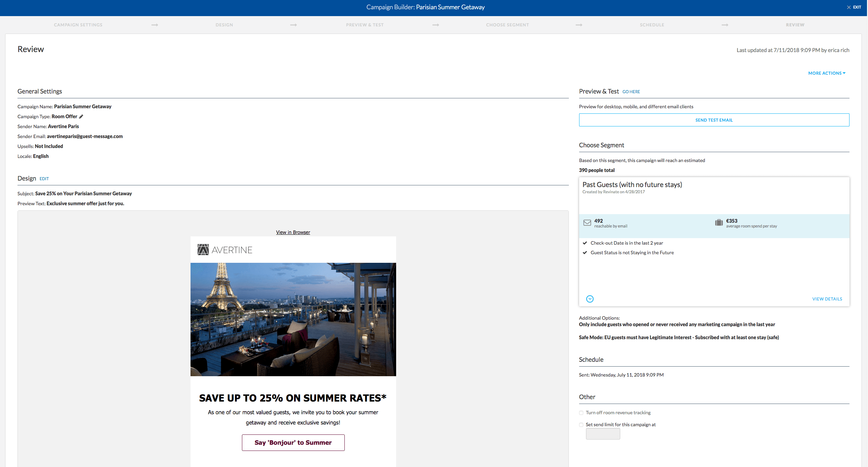Click the Edit link next to Design
Viewport: 868px width, 467px height.
[x=44, y=179]
